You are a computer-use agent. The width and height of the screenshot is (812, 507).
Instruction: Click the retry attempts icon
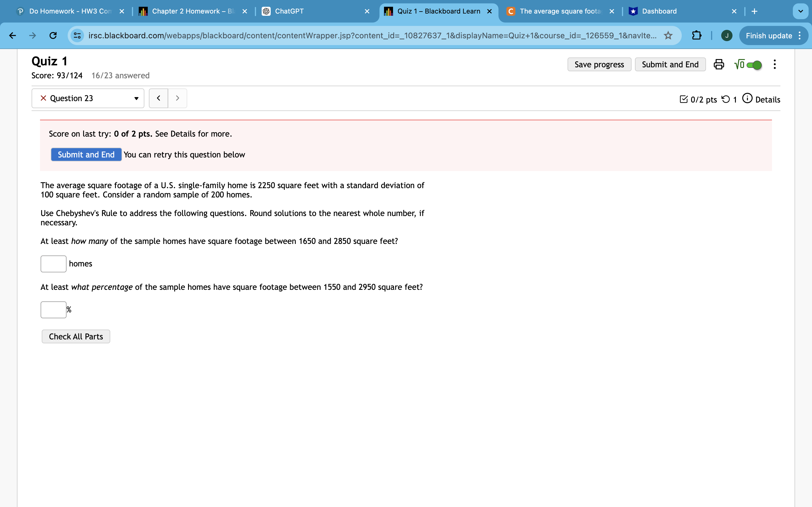point(726,99)
